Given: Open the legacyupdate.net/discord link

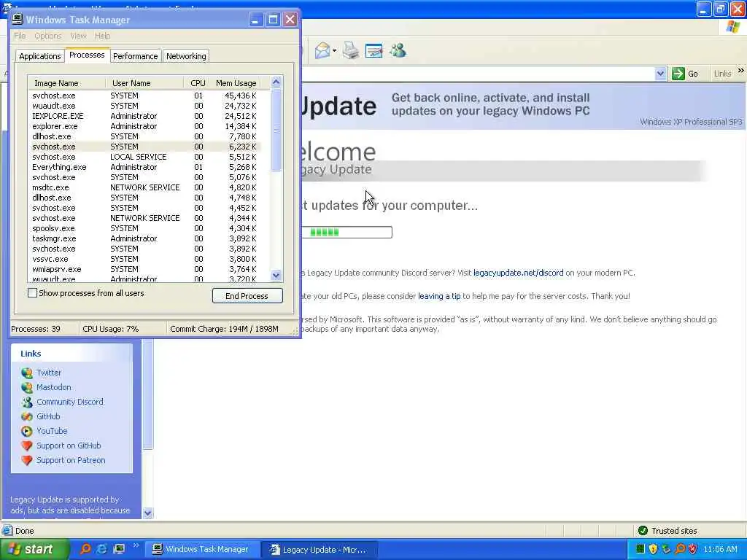Looking at the screenshot, I should pyautogui.click(x=519, y=273).
